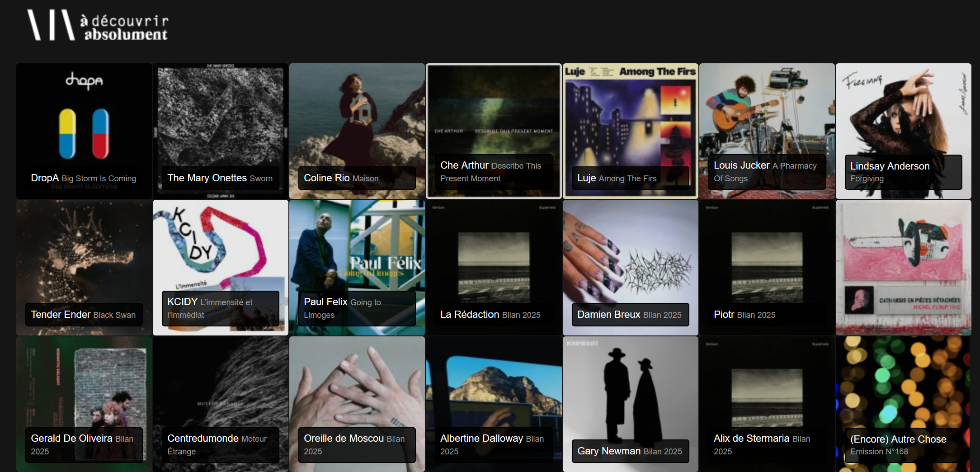This screenshot has width=980, height=472.
Task: Click the à découvrir absolument site logo
Action: pos(97,25)
